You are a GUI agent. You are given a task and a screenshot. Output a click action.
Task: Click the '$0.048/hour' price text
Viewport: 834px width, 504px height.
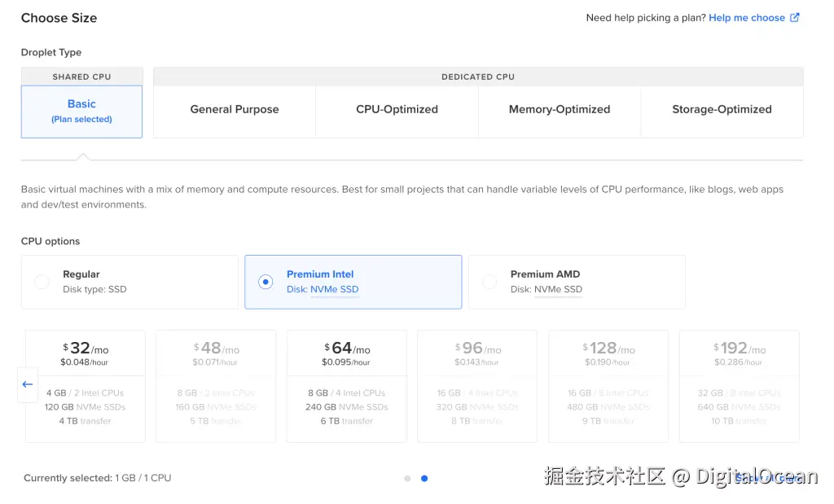click(84, 362)
